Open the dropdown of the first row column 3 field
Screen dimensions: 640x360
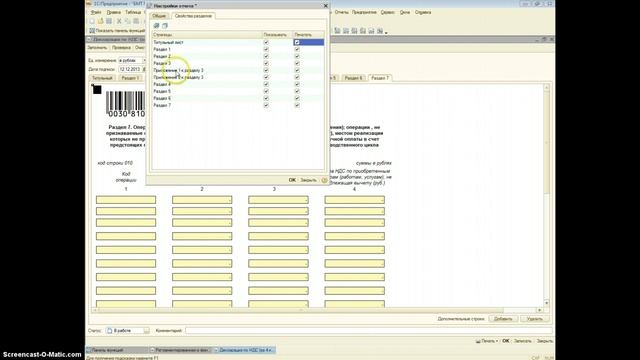tap(307, 200)
